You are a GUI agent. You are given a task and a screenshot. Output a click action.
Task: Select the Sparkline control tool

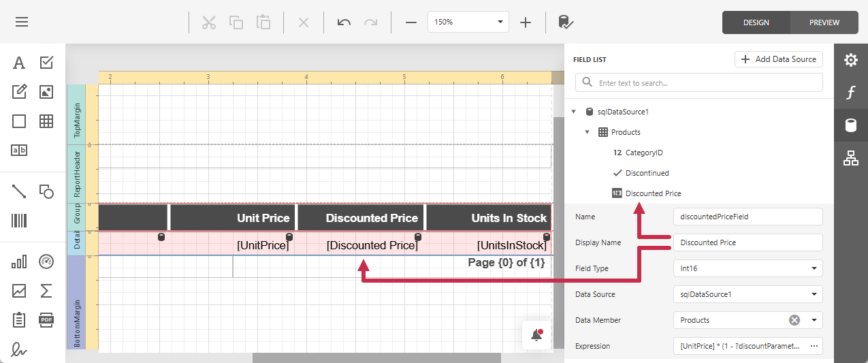(x=19, y=291)
